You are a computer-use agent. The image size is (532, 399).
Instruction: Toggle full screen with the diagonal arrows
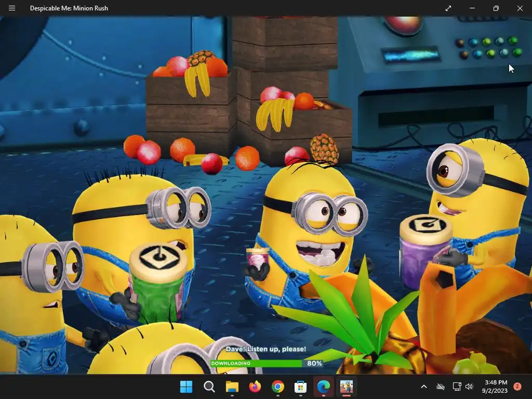pos(448,8)
